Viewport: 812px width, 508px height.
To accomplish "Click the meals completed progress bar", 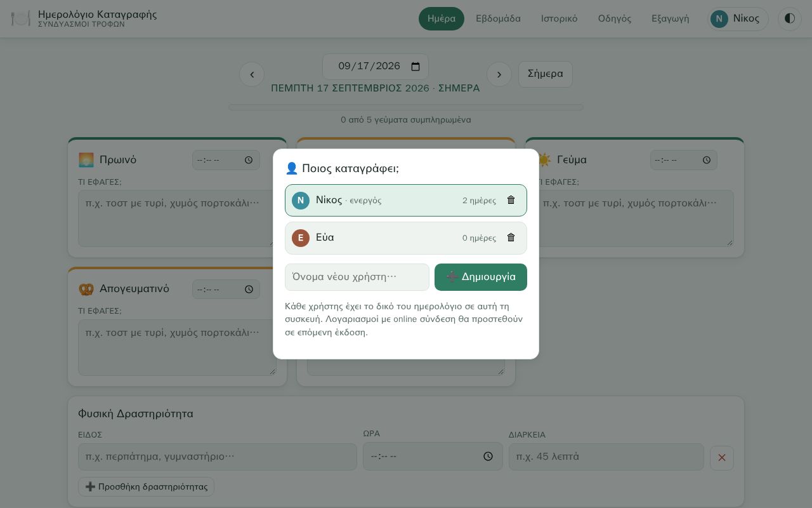I will tap(406, 107).
